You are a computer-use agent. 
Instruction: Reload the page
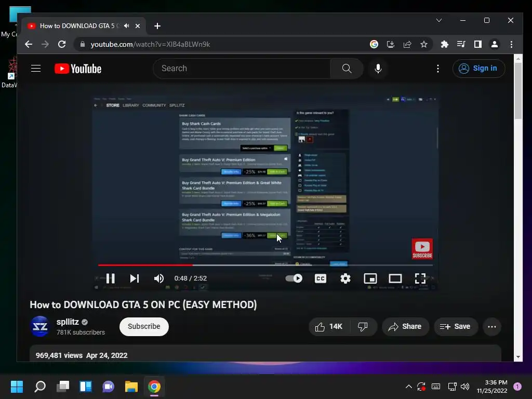(62, 44)
